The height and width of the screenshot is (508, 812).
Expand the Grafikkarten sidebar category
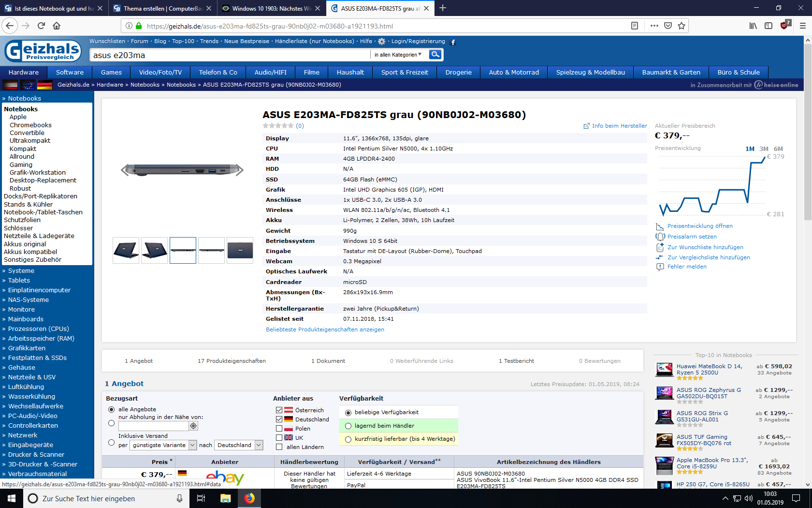click(x=27, y=348)
